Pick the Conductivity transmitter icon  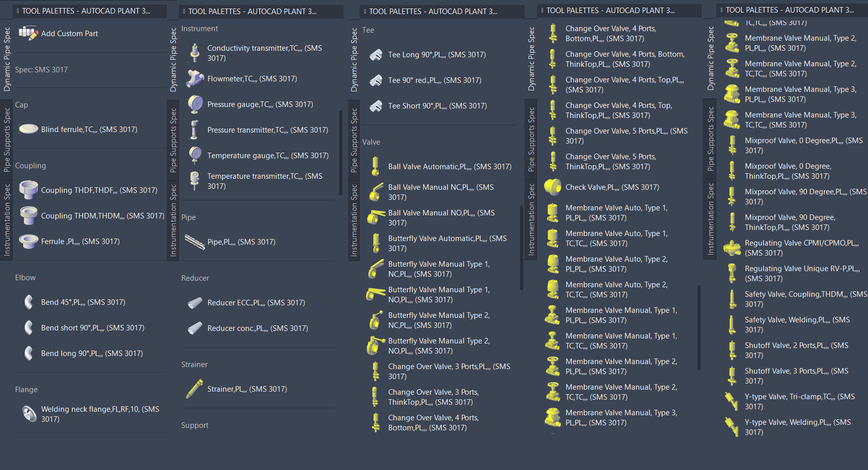click(x=195, y=53)
